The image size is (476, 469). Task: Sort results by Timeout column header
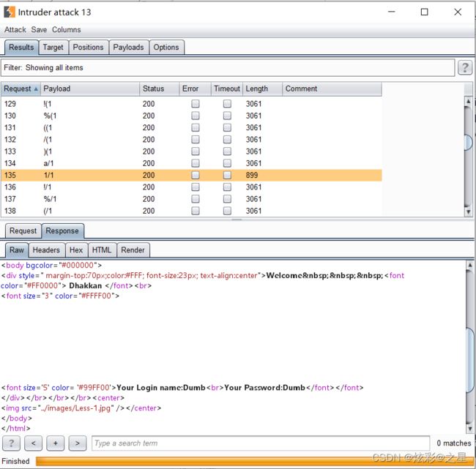coord(227,89)
